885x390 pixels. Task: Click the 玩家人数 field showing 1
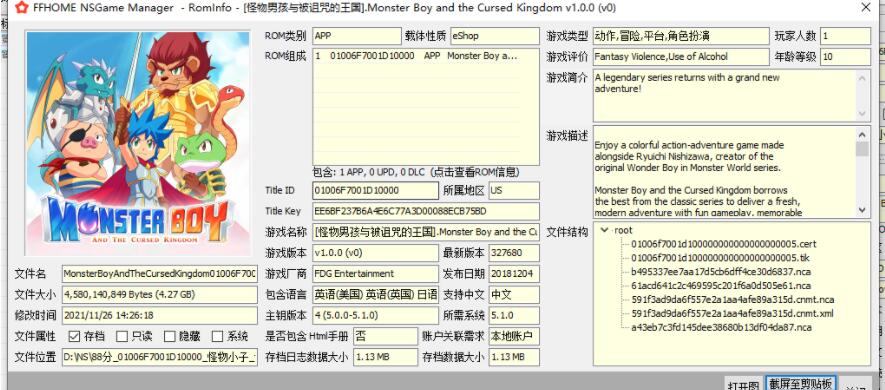point(845,36)
